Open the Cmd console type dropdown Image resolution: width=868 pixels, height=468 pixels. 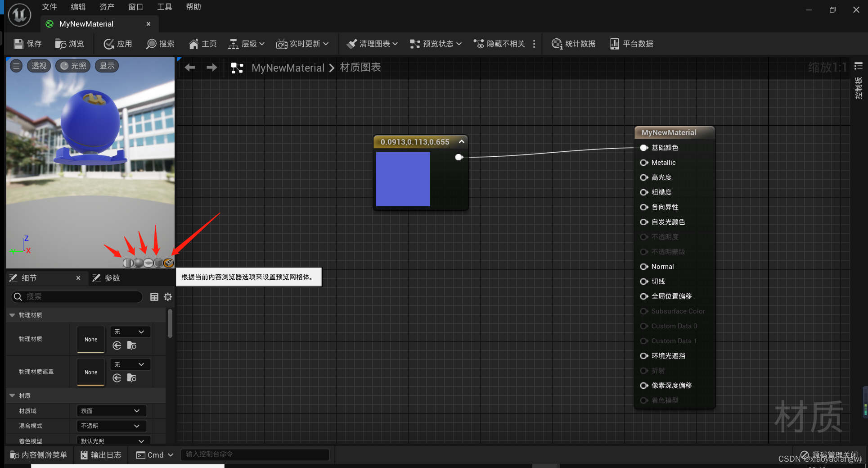tap(155, 455)
